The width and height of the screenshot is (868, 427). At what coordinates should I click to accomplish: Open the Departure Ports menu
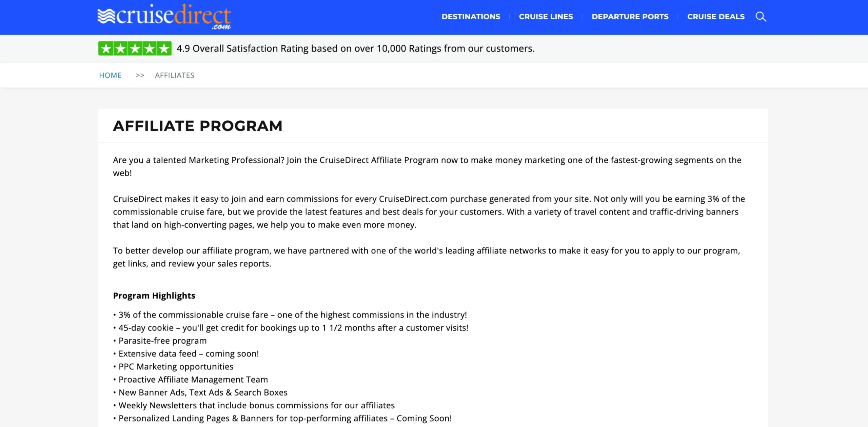[x=630, y=17]
